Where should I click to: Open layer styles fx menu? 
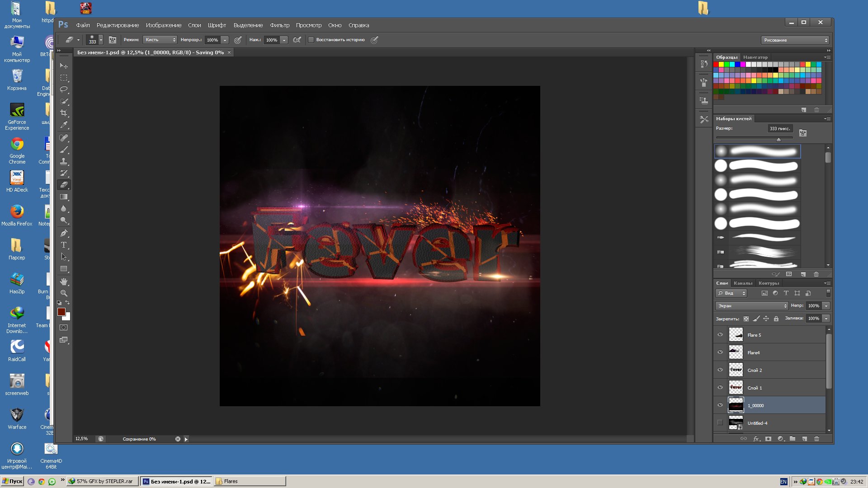coord(756,439)
